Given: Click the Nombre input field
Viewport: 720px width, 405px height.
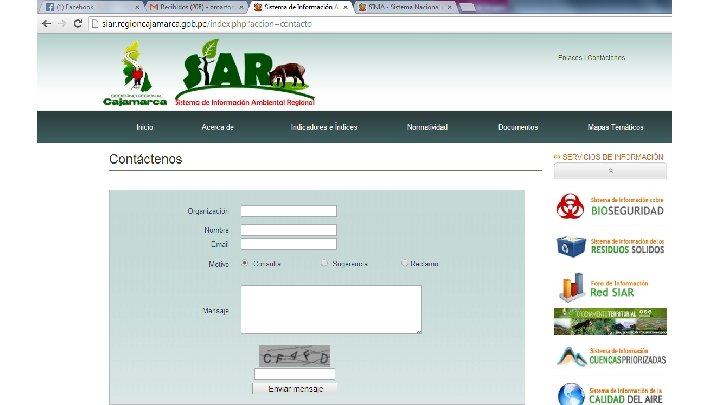Looking at the screenshot, I should (x=288, y=230).
